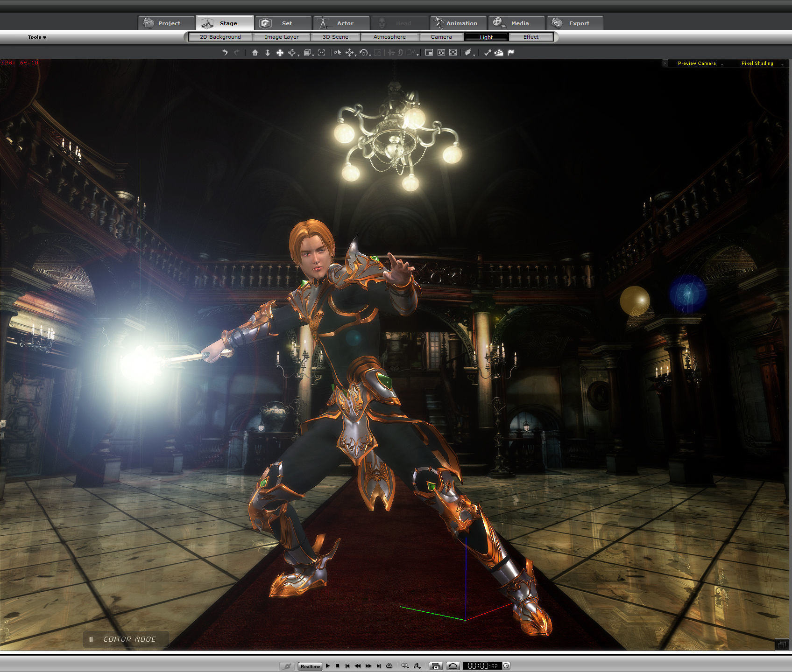792x672 pixels.
Task: Toggle the Realtime playback button
Action: 310,666
